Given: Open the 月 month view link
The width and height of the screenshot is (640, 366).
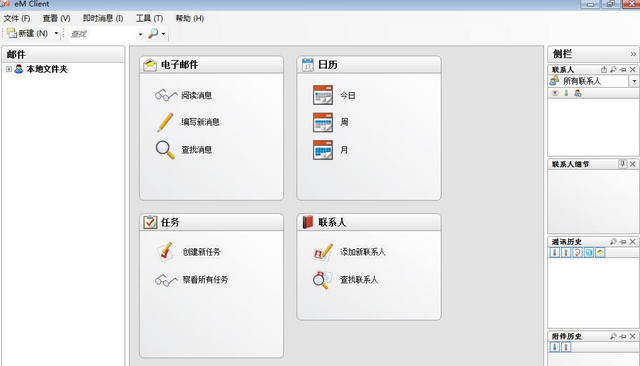Looking at the screenshot, I should point(344,150).
